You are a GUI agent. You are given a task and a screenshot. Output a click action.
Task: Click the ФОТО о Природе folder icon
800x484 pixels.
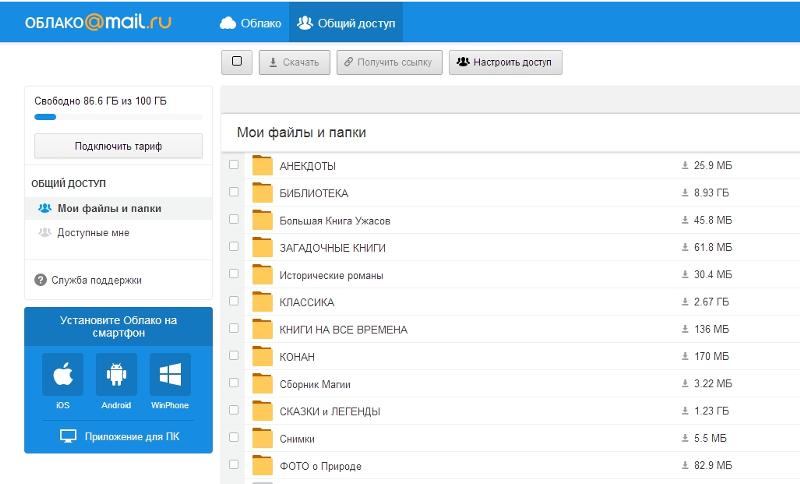coord(263,465)
